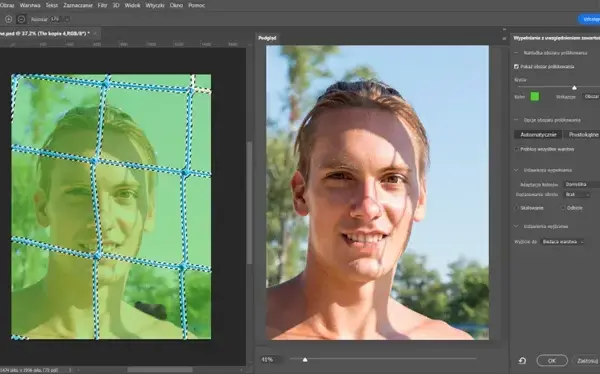600x374 pixels.
Task: Click the Wypełnianie z uwzględnieniem zawartości panel title
Action: tap(556, 38)
